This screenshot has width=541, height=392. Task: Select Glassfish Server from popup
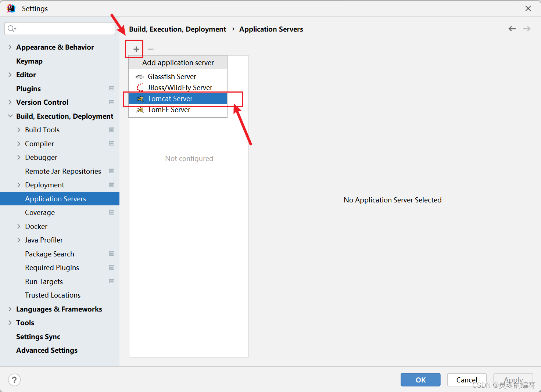click(x=178, y=76)
